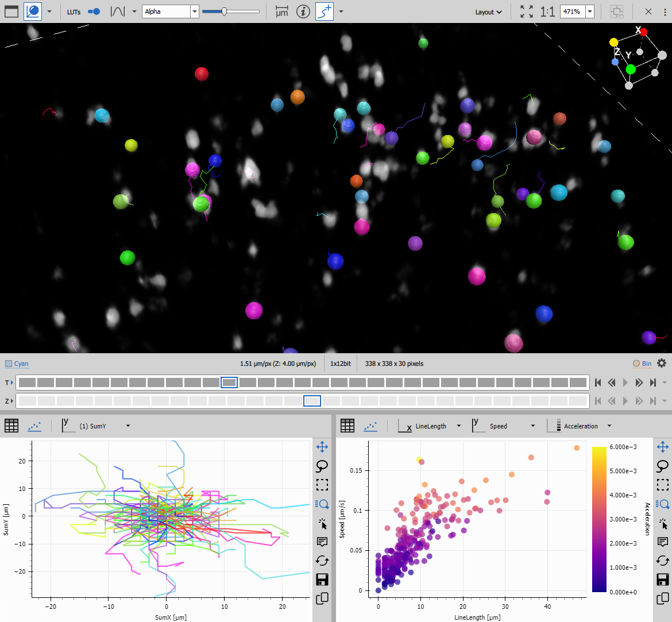Select the pan tool in the scatter plot sidebar
Image resolution: width=672 pixels, height=622 pixels.
point(663,447)
